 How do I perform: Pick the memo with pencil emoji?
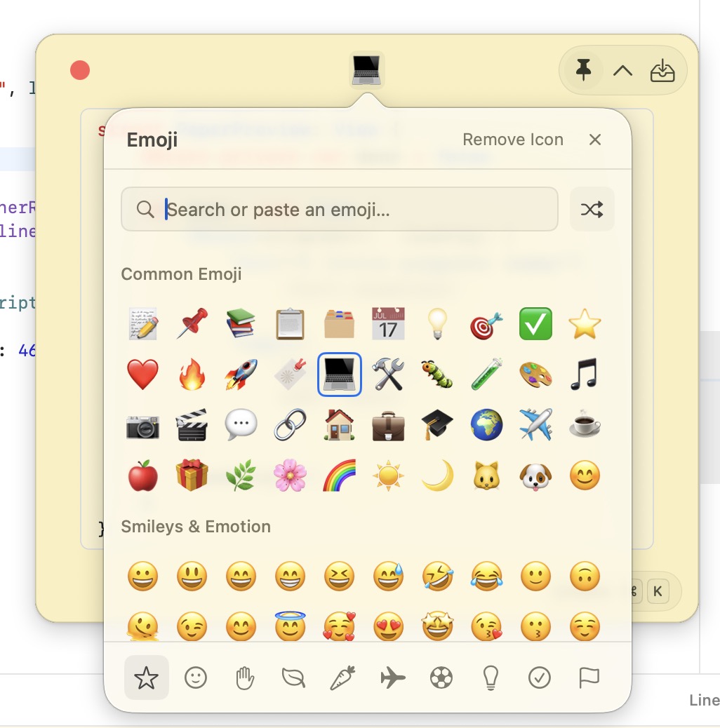(x=143, y=323)
